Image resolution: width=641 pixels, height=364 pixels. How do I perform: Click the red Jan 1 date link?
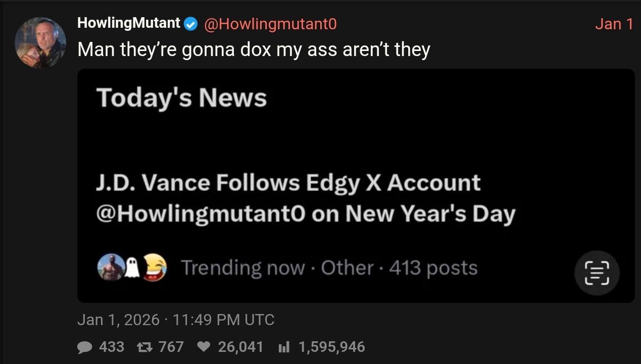(614, 24)
